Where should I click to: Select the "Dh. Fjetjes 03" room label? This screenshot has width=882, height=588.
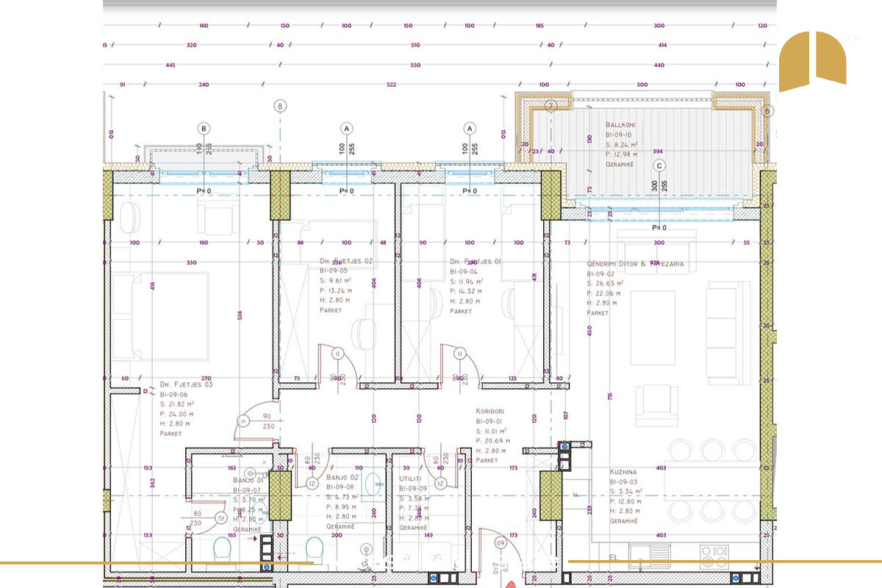(186, 384)
